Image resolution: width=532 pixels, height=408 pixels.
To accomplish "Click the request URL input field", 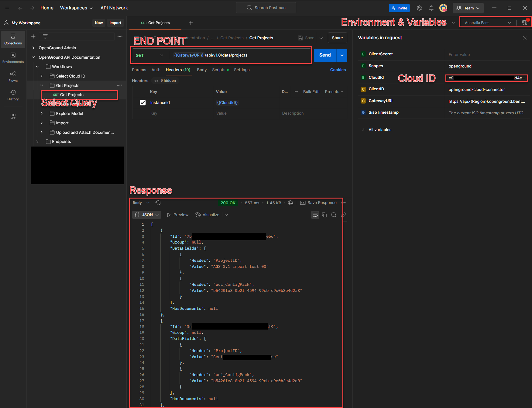I will coord(240,55).
